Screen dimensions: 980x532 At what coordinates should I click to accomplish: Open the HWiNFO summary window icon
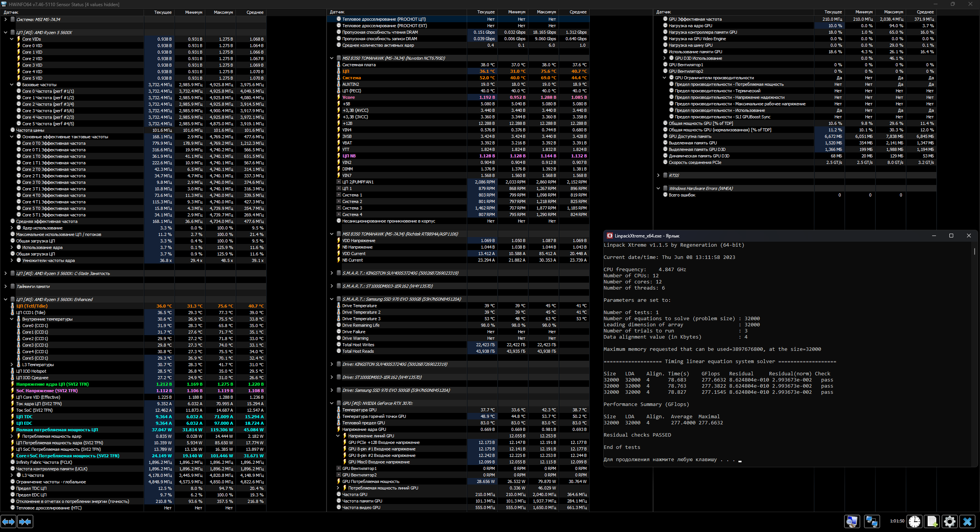tap(852, 522)
